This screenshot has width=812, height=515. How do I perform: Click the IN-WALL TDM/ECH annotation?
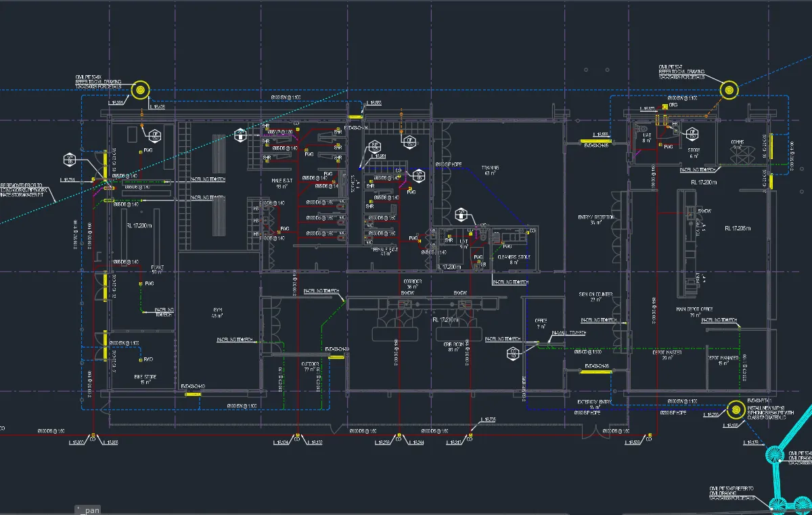568,333
